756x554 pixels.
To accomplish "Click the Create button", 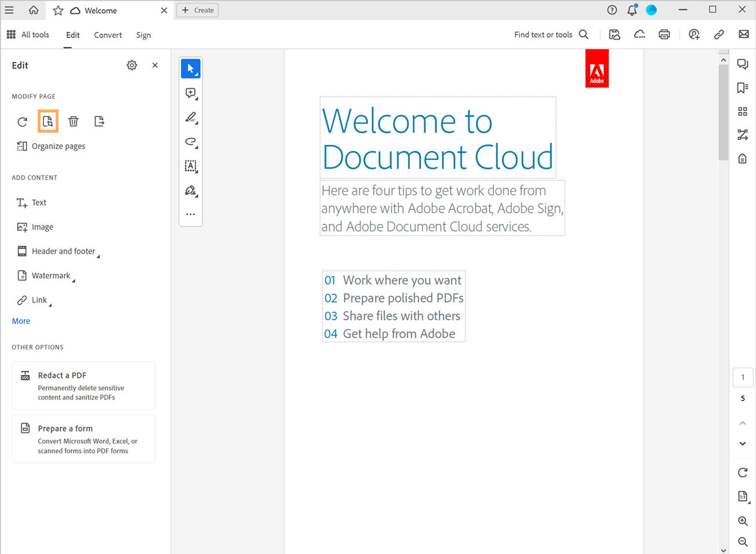I will (197, 10).
